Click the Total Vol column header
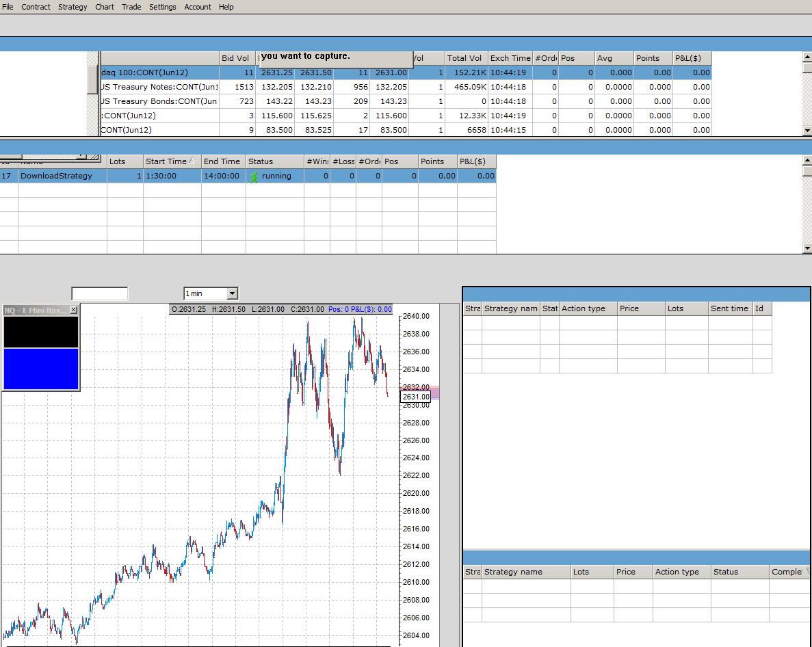This screenshot has height=647, width=812. 466,58
